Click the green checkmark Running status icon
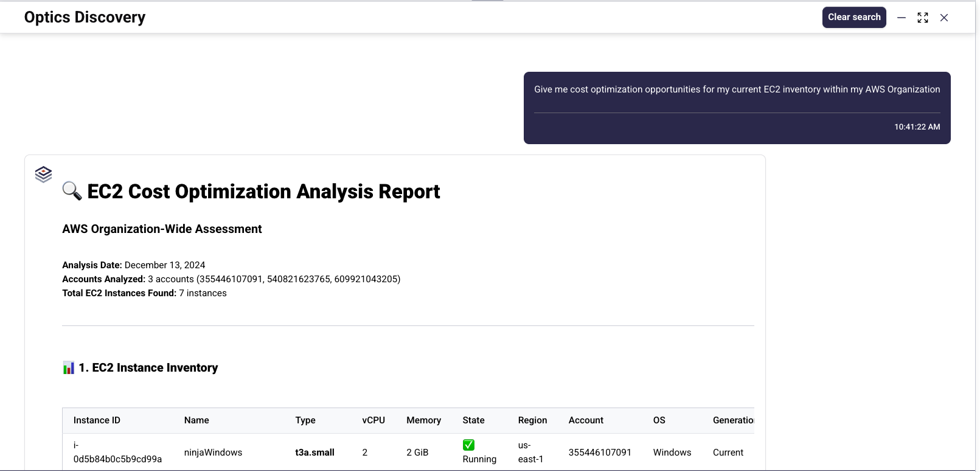This screenshot has height=472, width=980. (468, 445)
